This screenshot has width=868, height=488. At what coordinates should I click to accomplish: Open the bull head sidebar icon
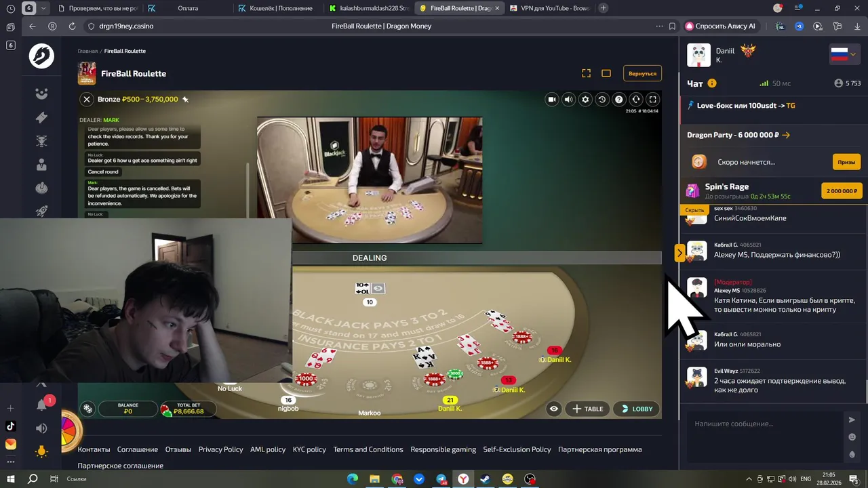coord(41,141)
